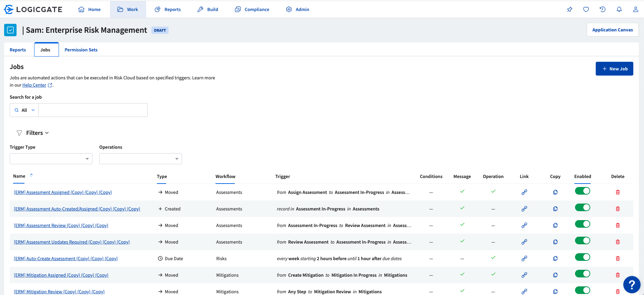
Task: Switch to the Reports tab
Action: (x=18, y=50)
